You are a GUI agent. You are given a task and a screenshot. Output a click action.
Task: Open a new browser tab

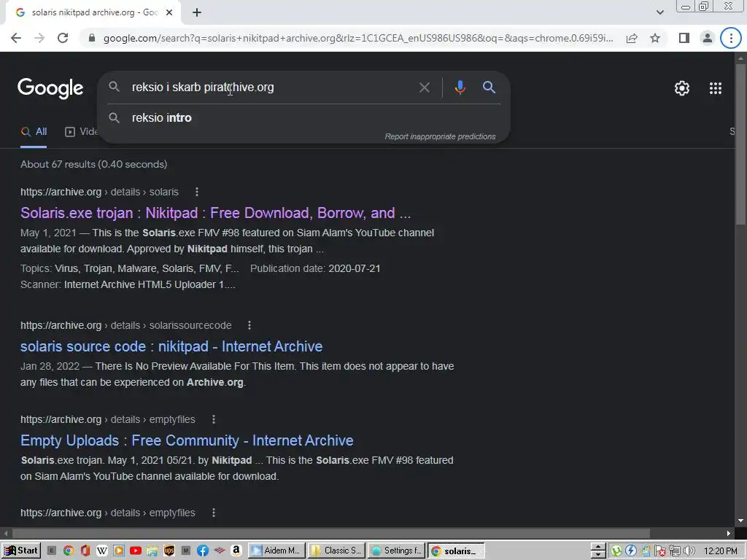[x=197, y=13]
